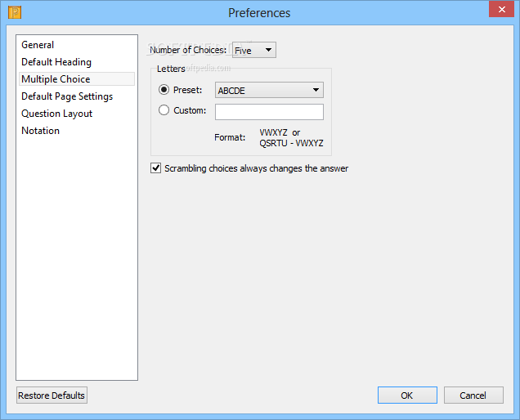Click the application icon in title bar
This screenshot has height=420, width=520.
[15, 12]
